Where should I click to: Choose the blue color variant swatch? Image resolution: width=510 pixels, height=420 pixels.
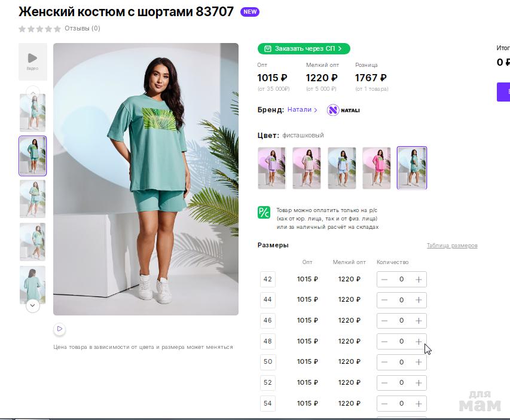[341, 168]
